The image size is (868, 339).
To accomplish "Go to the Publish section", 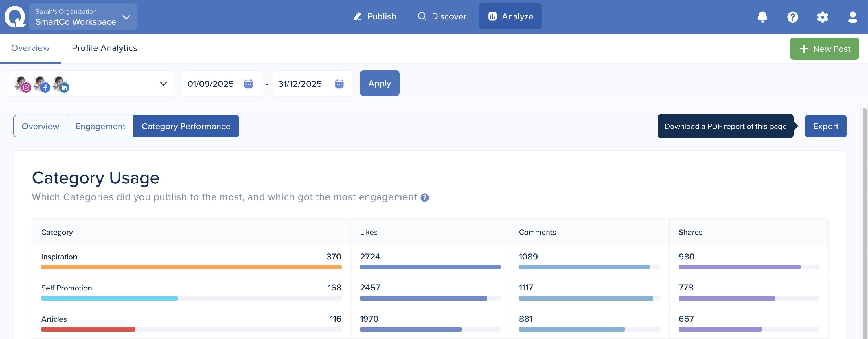I will (x=375, y=16).
